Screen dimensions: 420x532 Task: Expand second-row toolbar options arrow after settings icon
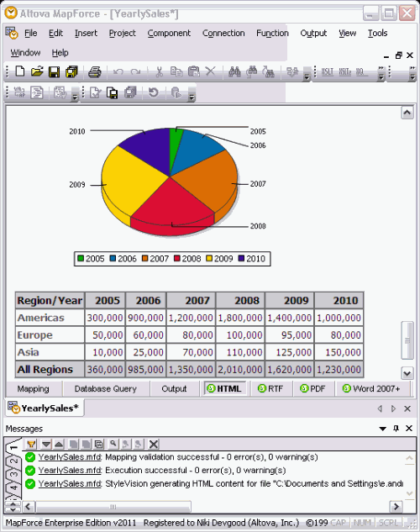[75, 95]
